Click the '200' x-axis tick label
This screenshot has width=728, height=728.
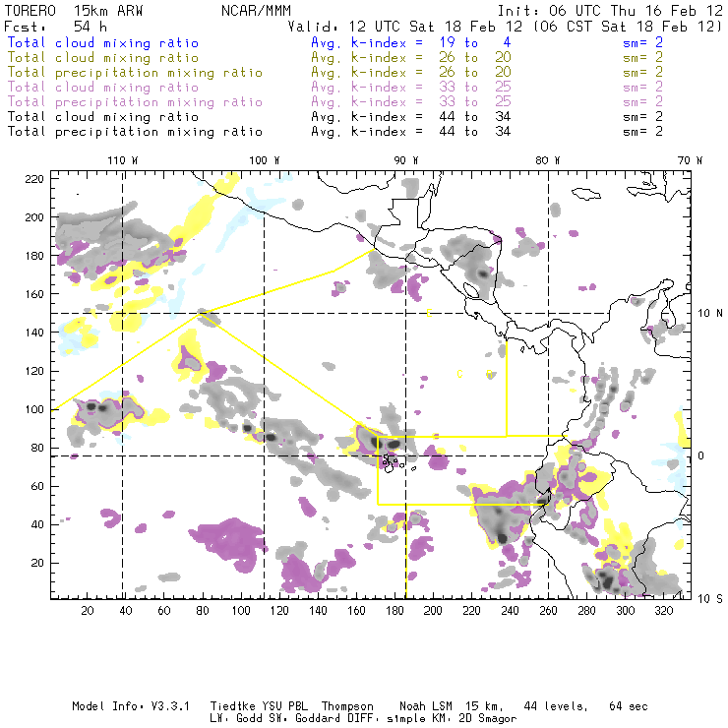click(433, 611)
